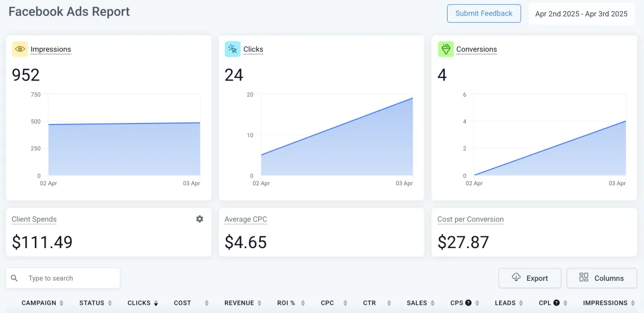Click the 952 impressions total

click(26, 75)
